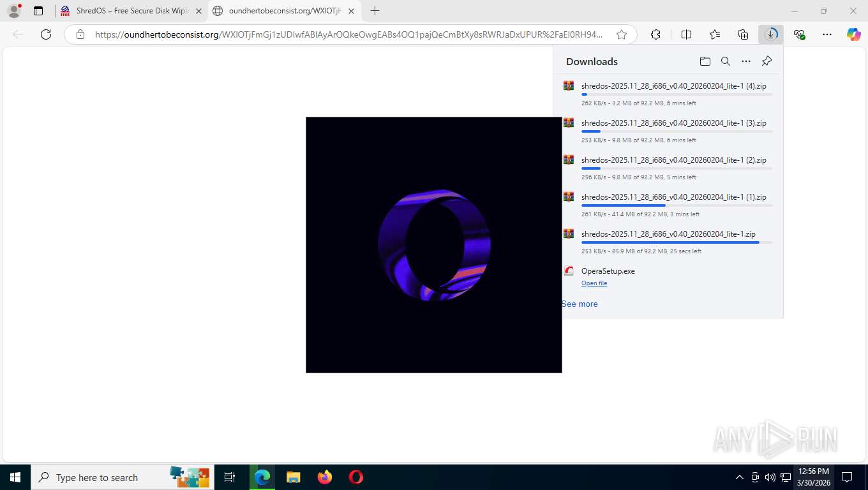Viewport: 868px width, 490px height.
Task: Open a new tab with plus button
Action: [x=375, y=11]
